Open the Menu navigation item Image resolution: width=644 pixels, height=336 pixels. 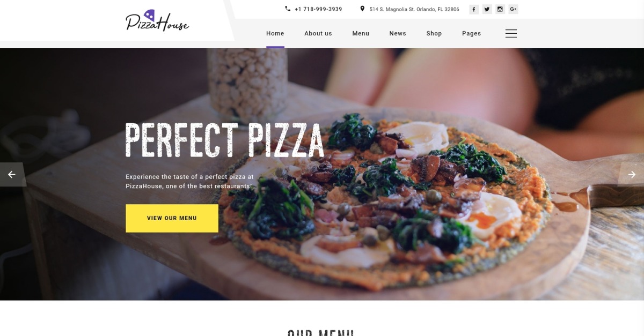361,33
